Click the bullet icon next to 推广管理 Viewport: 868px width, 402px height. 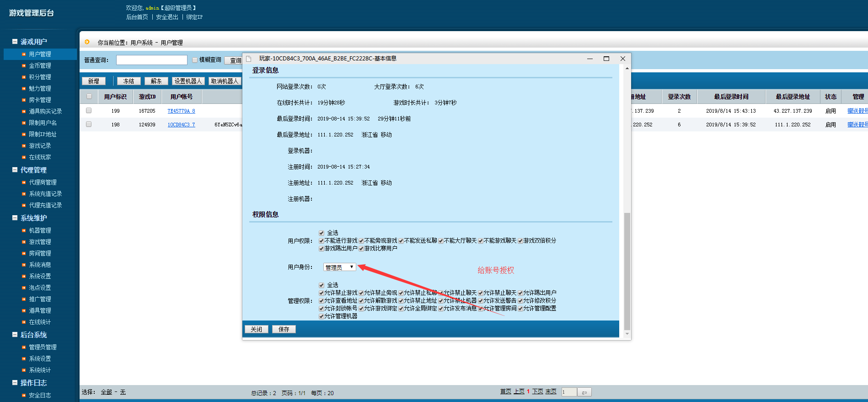24,299
